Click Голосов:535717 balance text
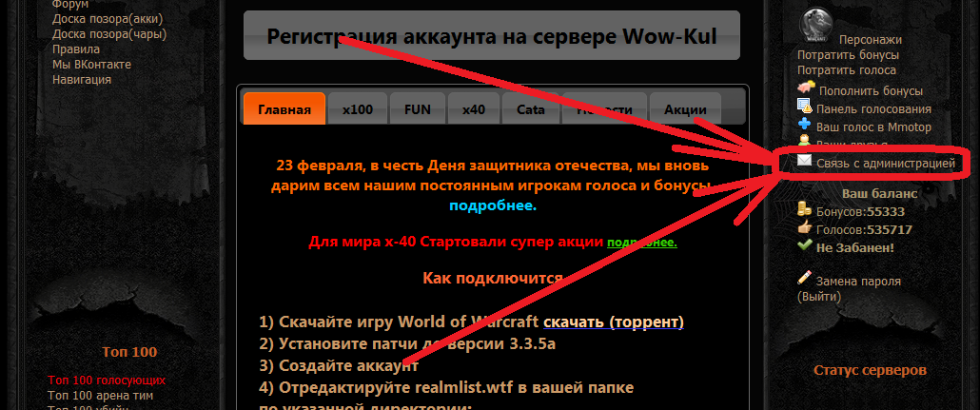The image size is (980, 410). 864,230
